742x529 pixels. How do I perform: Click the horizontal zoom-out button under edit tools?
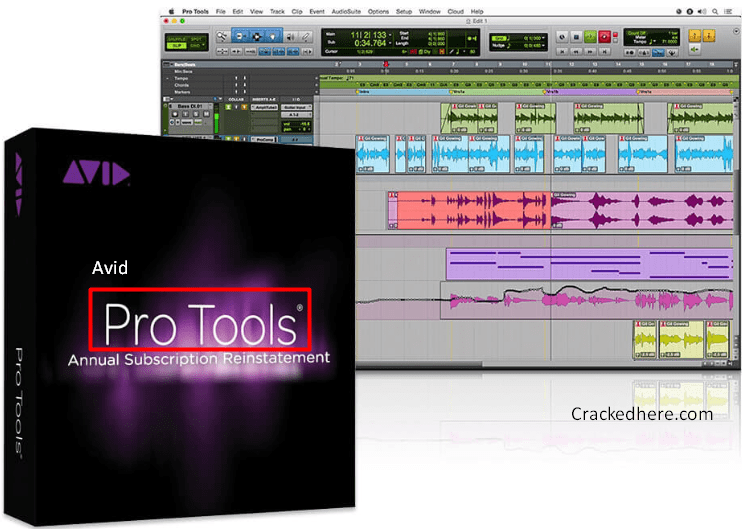pos(222,52)
